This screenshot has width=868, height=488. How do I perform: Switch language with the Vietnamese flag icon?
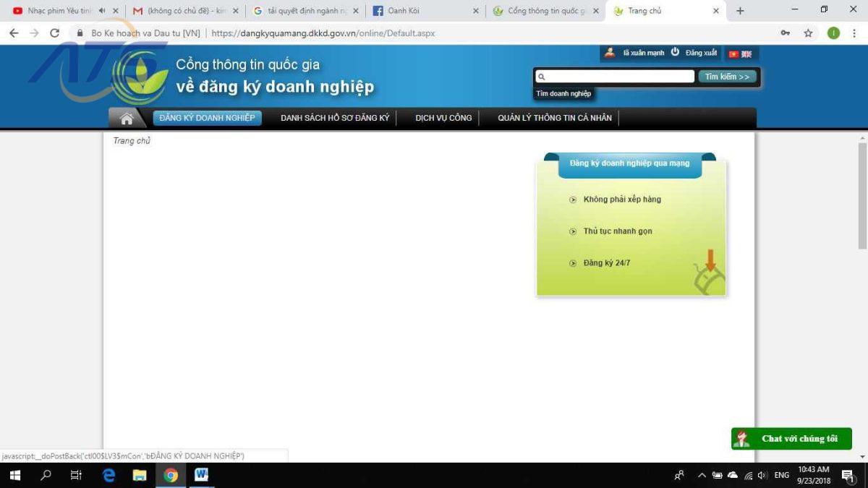[x=733, y=54]
